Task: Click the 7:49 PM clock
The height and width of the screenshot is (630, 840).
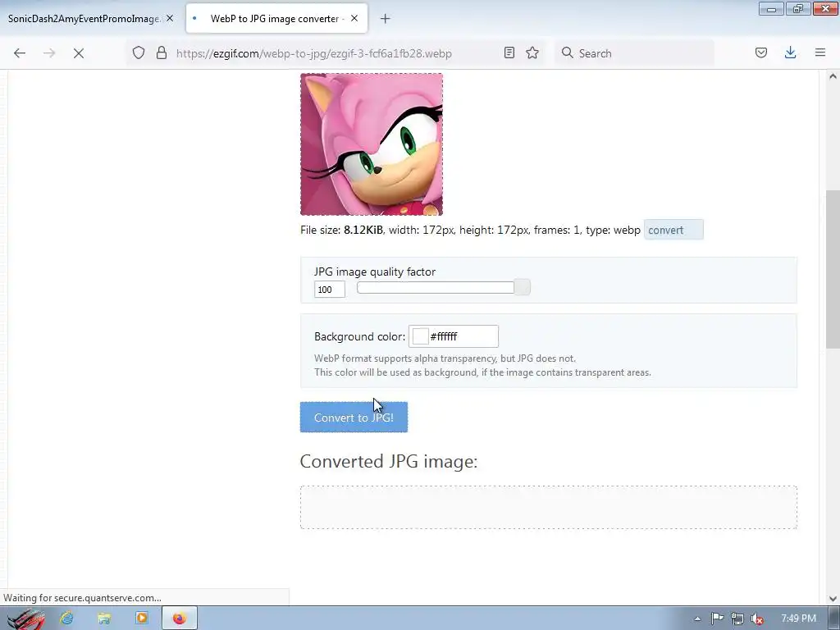Action: (x=798, y=619)
